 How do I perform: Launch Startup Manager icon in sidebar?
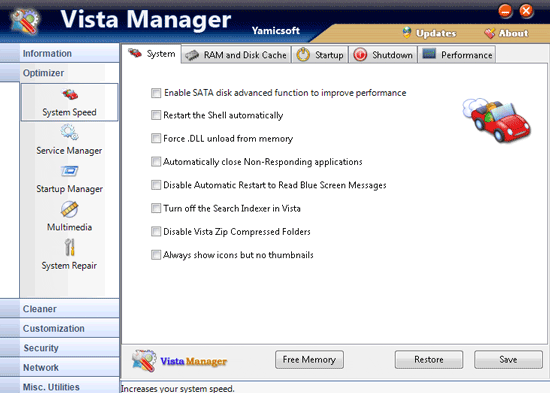69,171
